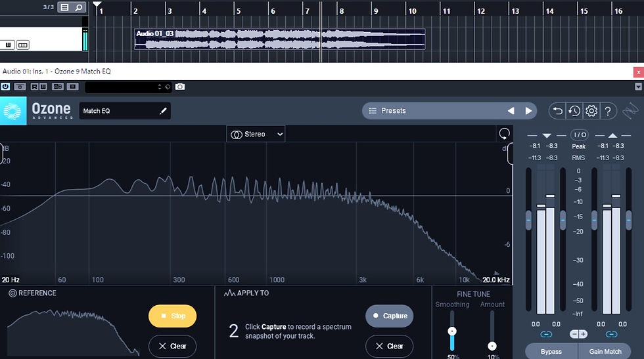The width and height of the screenshot is (644, 359).
Task: Take plug-in snapshot with camera icon
Action: pyautogui.click(x=180, y=87)
